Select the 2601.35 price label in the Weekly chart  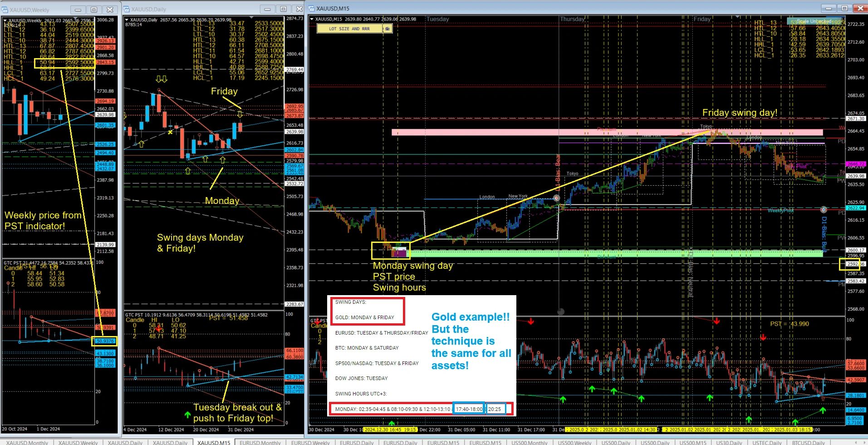(x=105, y=125)
